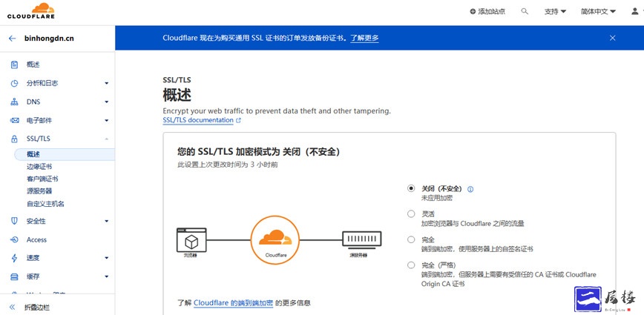Viewport: 644px width, 315px height.
Task: Expand the DNS menu arrow
Action: pos(106,102)
